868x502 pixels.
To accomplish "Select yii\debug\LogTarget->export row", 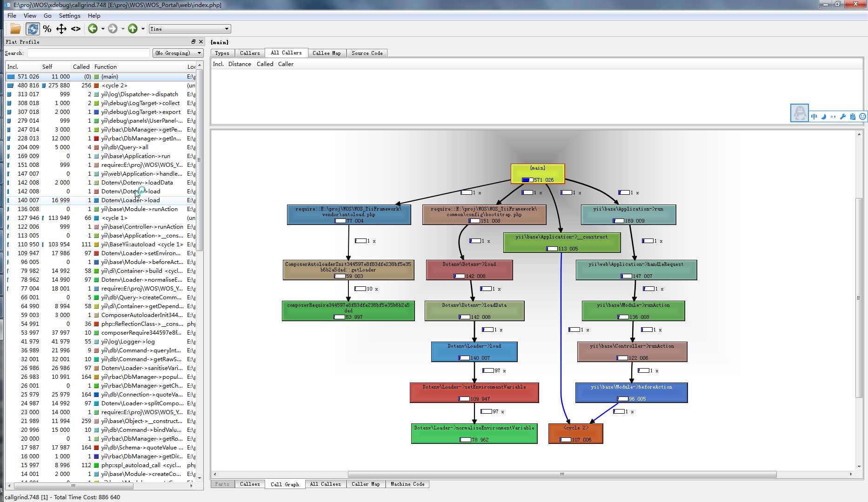I will click(100, 112).
